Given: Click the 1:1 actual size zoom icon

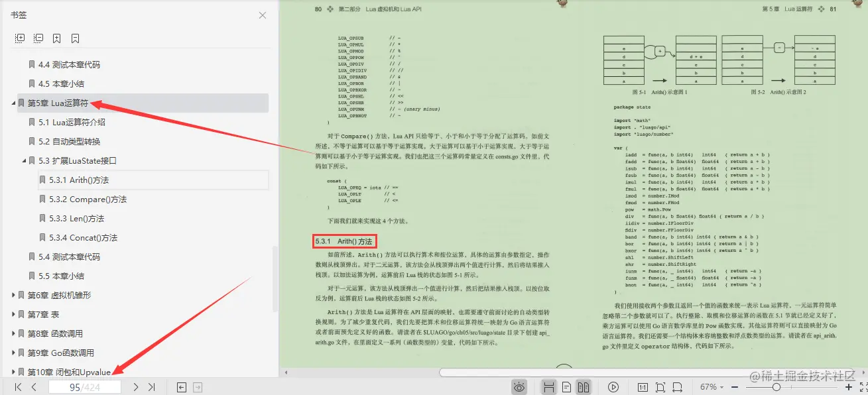Looking at the screenshot, I should tap(642, 386).
